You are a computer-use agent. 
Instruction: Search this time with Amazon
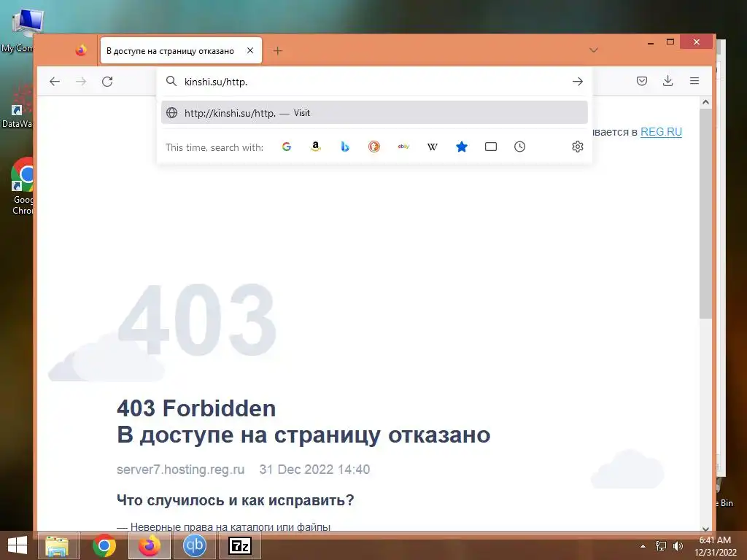[315, 147]
